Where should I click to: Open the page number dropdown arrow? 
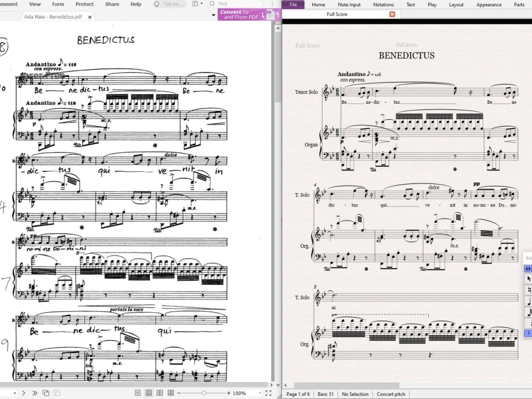coord(14,393)
